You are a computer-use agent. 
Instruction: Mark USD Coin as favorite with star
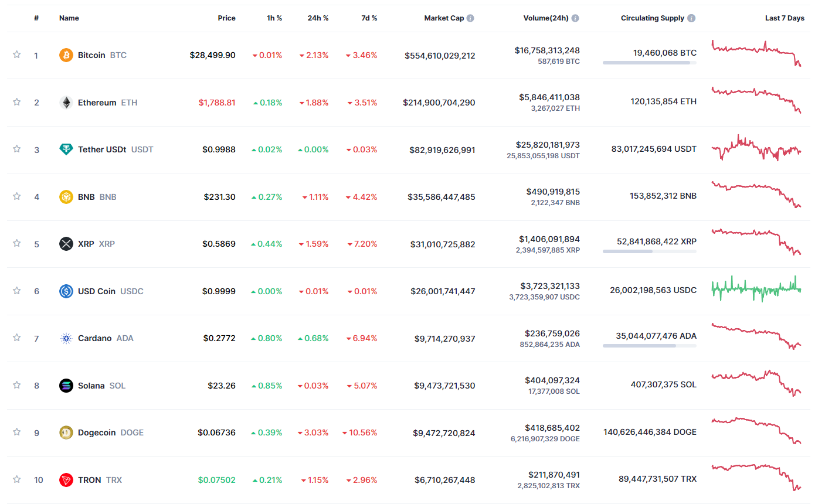pyautogui.click(x=17, y=291)
